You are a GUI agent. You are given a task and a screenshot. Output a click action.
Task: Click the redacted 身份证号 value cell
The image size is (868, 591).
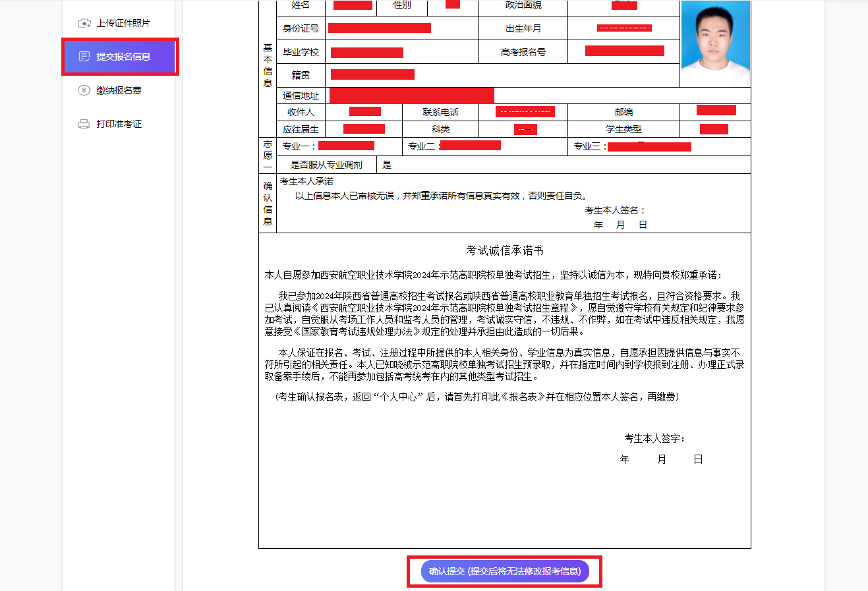click(380, 28)
